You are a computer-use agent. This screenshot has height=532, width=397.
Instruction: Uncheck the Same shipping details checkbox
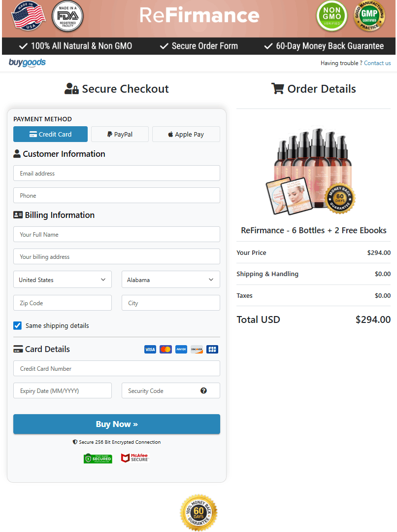(18, 325)
